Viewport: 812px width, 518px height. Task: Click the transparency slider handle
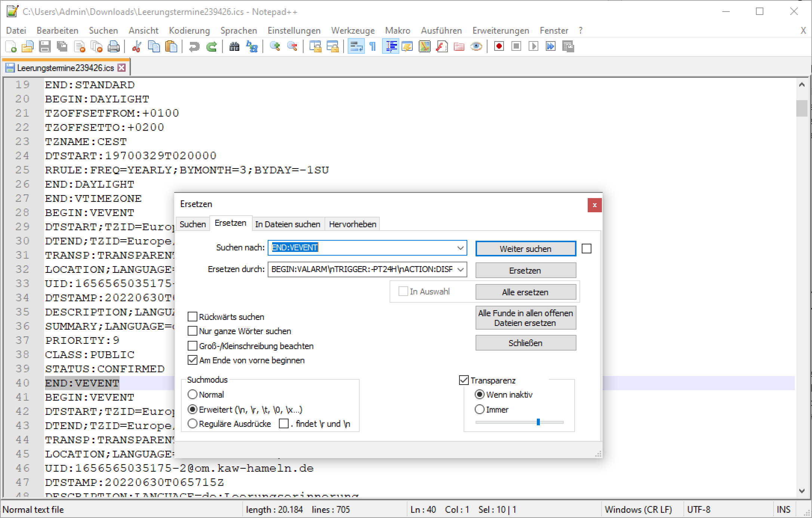tap(538, 422)
